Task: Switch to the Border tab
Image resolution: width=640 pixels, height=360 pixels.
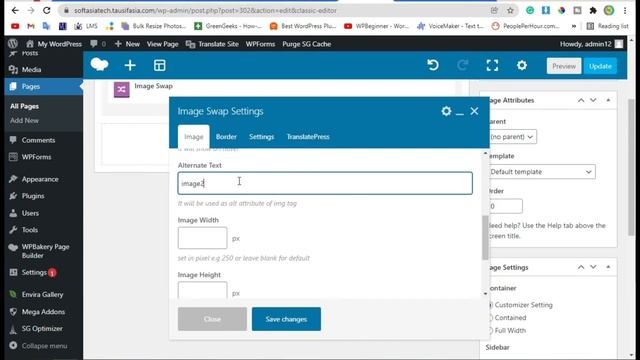Action: [x=226, y=137]
